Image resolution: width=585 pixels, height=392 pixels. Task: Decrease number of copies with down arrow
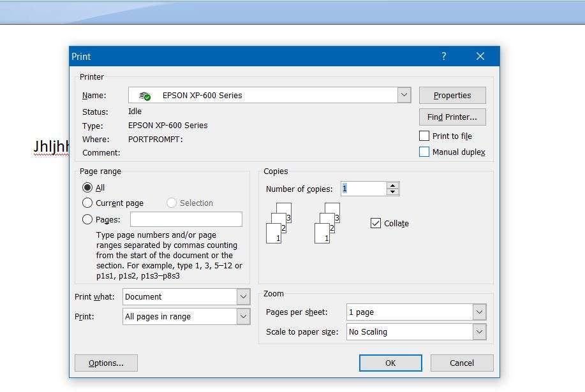click(x=392, y=192)
